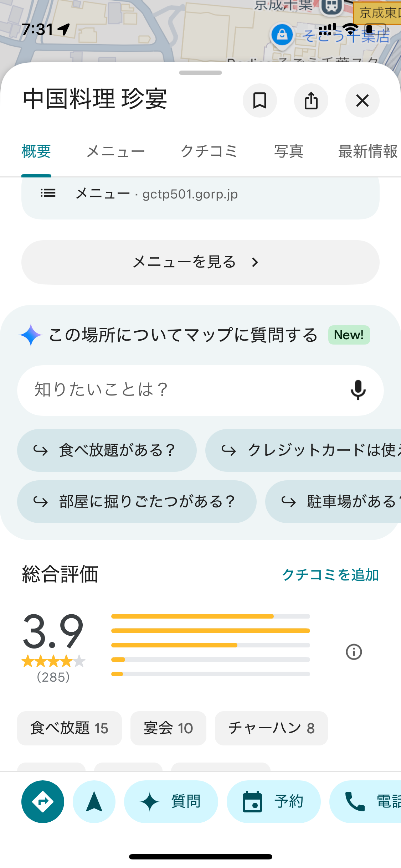The width and height of the screenshot is (401, 868).
Task: Expand メニューを見る to view menu
Action: click(200, 262)
